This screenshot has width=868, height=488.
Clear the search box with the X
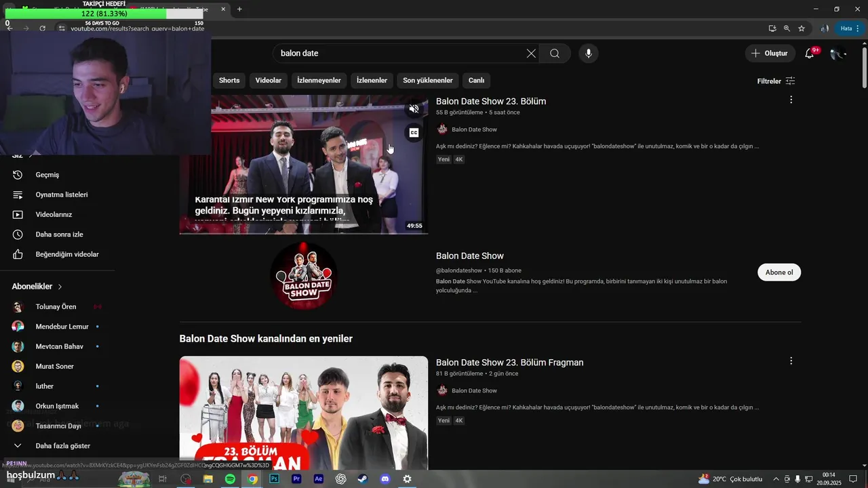coord(531,54)
